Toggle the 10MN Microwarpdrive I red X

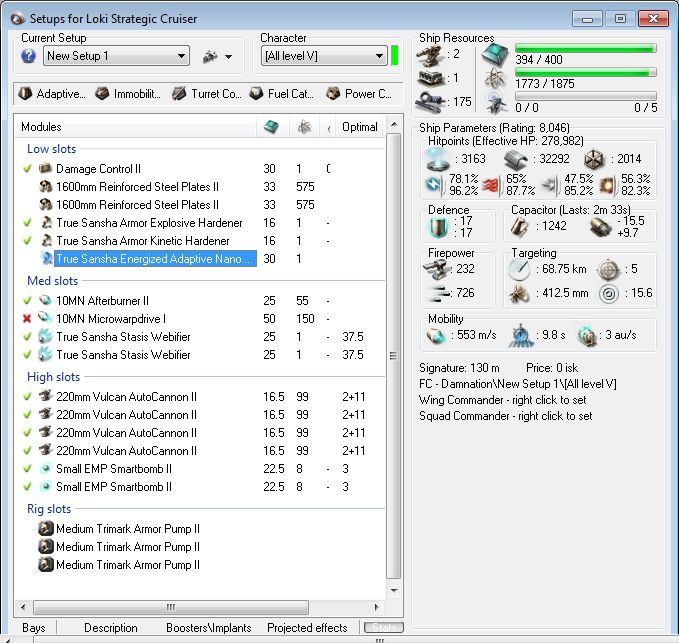point(27,319)
